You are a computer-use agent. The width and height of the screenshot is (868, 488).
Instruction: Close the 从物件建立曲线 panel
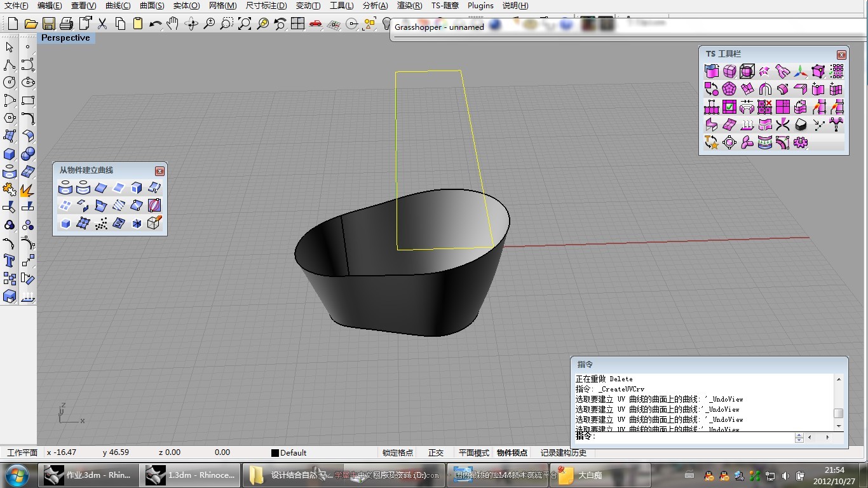pos(159,171)
